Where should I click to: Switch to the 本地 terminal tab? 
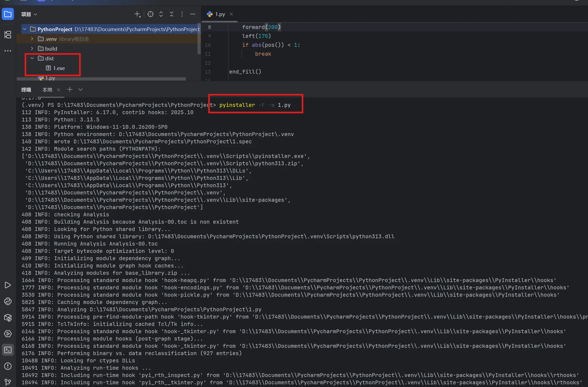[47, 90]
